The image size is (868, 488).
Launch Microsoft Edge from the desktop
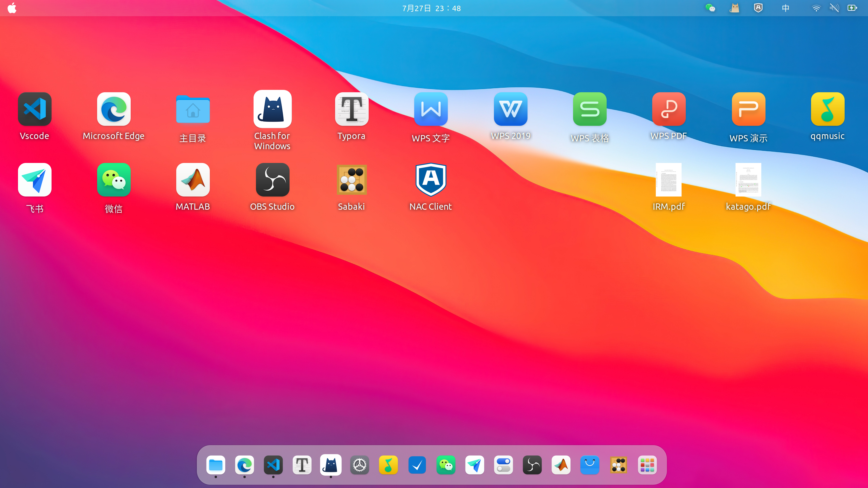click(114, 109)
